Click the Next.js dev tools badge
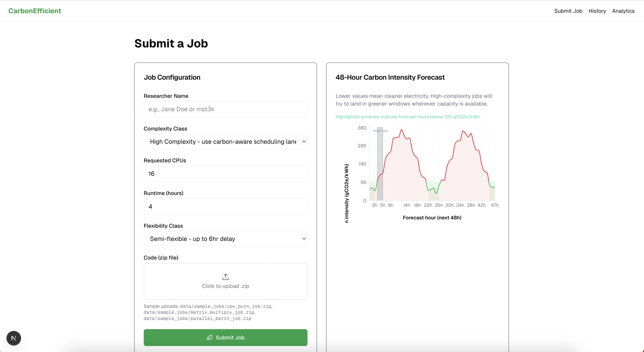The height and width of the screenshot is (352, 644). click(14, 338)
